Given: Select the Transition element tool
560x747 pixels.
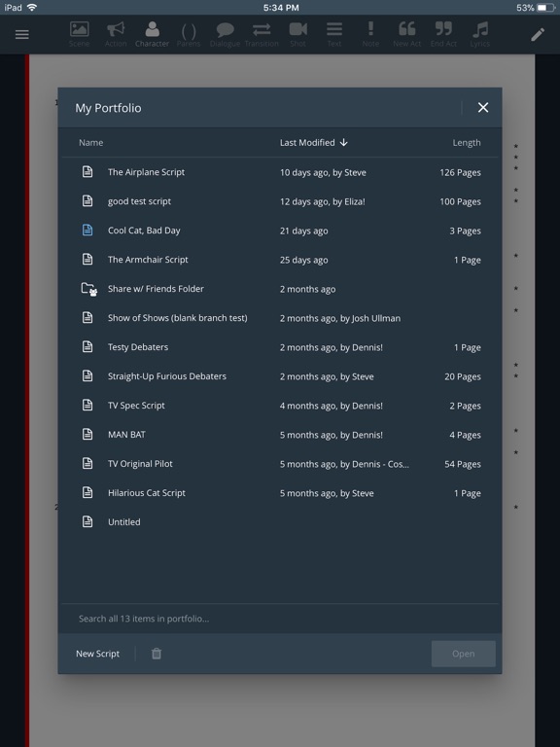Looking at the screenshot, I should 262,34.
